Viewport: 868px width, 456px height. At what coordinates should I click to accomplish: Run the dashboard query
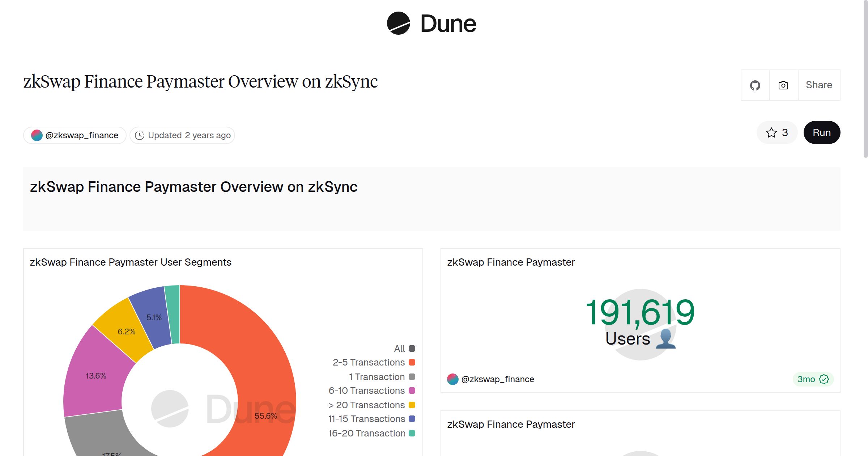(821, 132)
